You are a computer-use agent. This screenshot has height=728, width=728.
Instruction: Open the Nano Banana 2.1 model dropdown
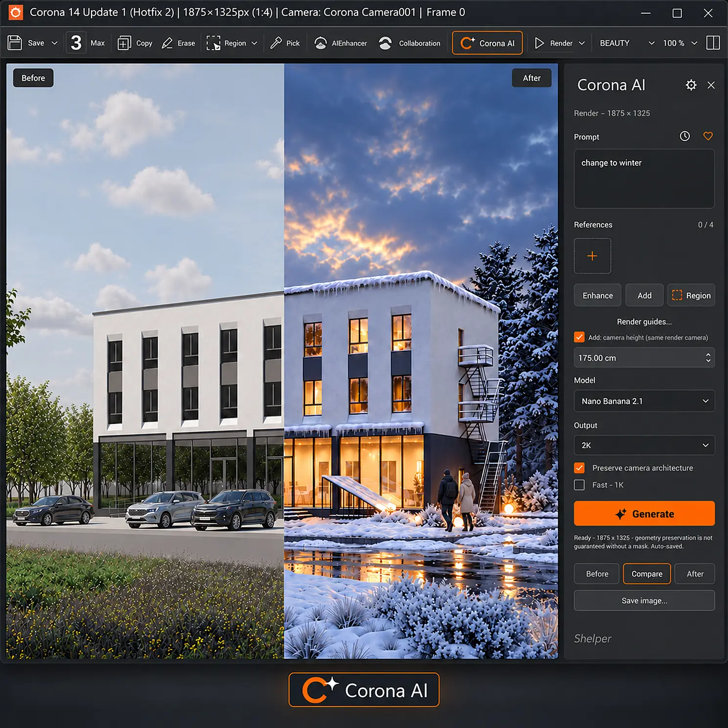[644, 401]
